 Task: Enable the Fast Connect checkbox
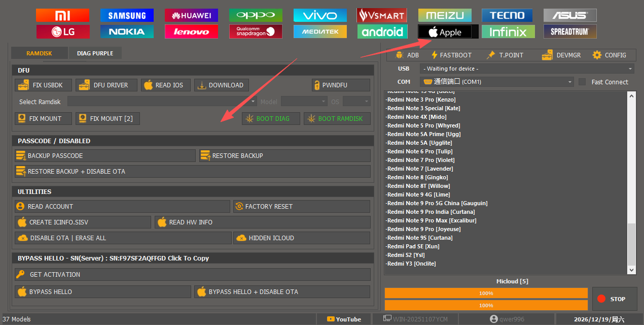point(582,82)
